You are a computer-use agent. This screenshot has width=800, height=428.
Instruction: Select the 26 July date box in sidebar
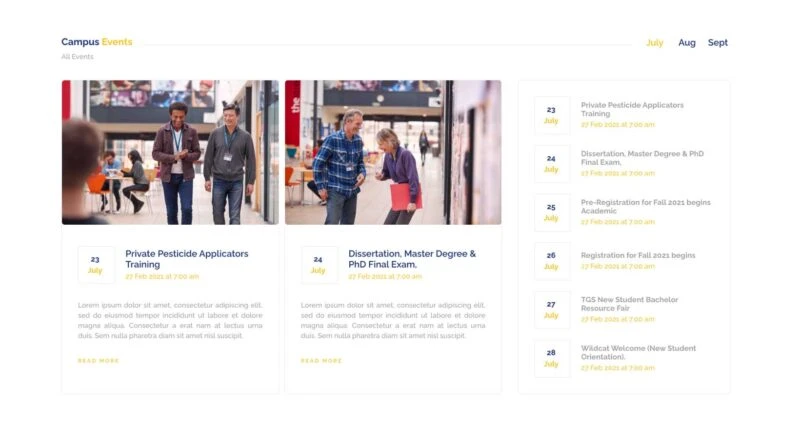coord(551,261)
